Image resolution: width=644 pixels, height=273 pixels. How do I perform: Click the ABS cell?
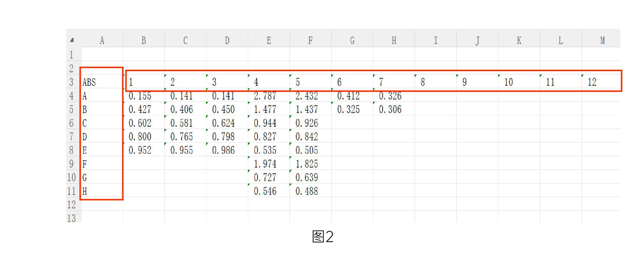click(102, 82)
